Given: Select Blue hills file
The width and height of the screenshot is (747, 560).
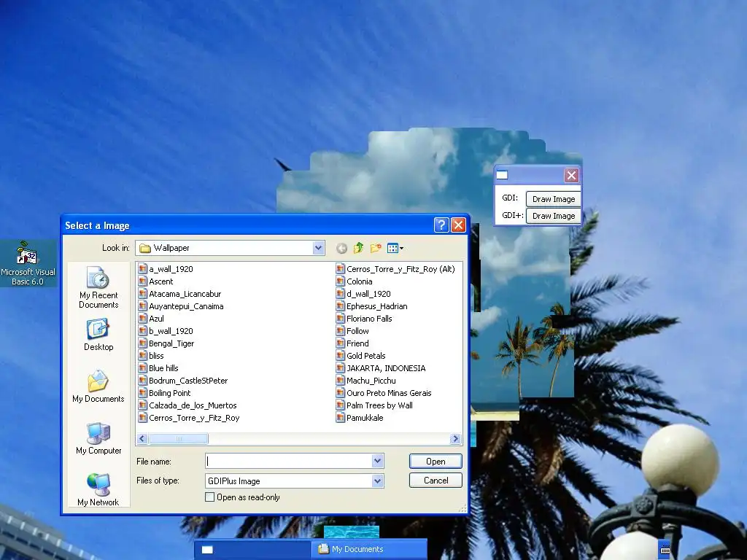Looking at the screenshot, I should pos(158,368).
